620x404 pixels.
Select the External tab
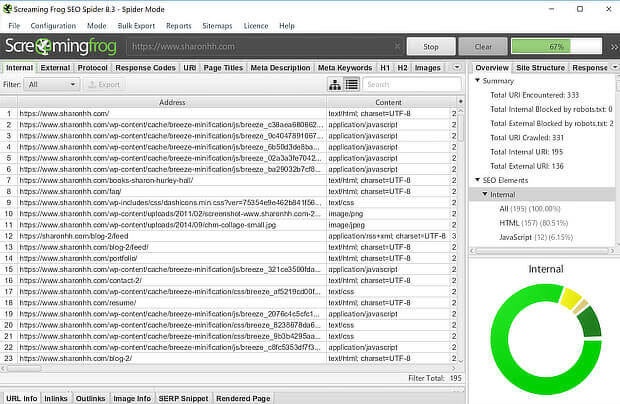pyautogui.click(x=55, y=68)
